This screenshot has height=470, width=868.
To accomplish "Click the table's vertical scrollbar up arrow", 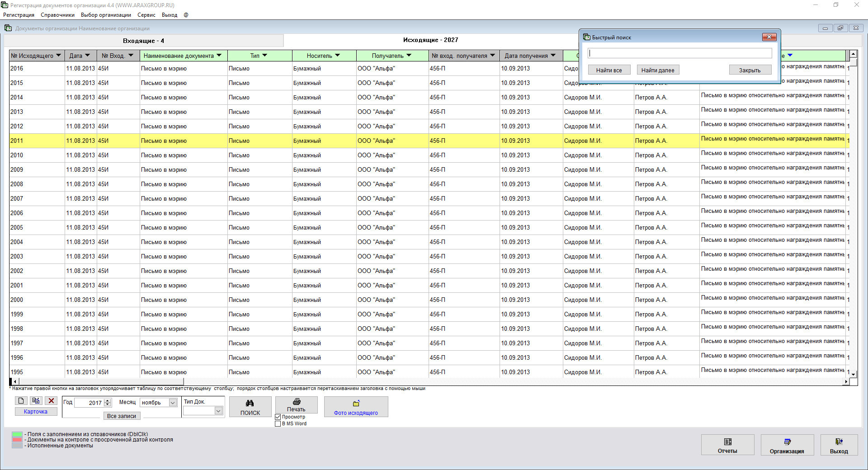I will coord(853,54).
